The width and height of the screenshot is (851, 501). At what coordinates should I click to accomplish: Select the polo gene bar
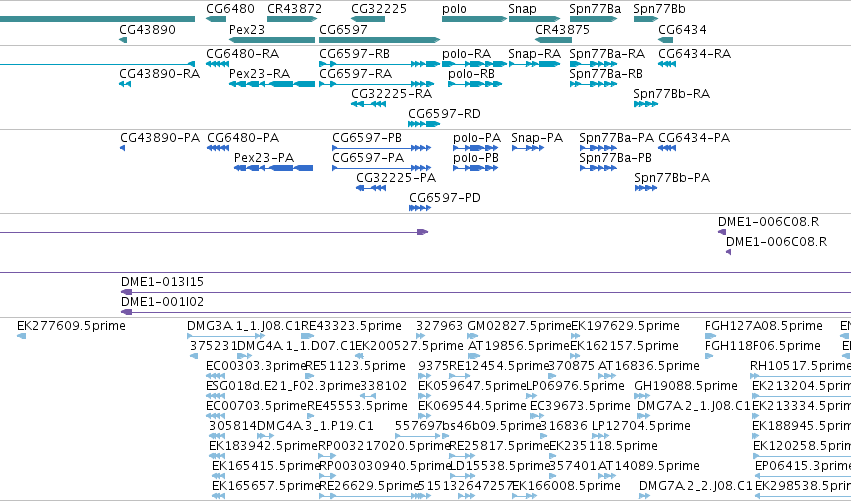pos(474,19)
